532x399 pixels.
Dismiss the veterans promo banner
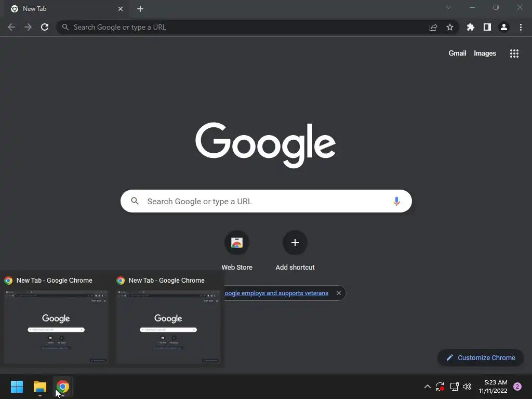(x=339, y=293)
